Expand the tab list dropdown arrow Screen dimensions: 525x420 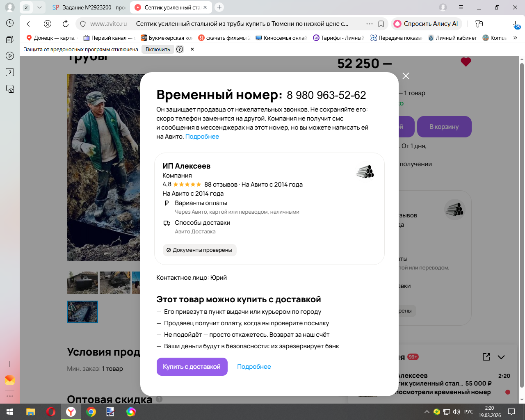[39, 7]
